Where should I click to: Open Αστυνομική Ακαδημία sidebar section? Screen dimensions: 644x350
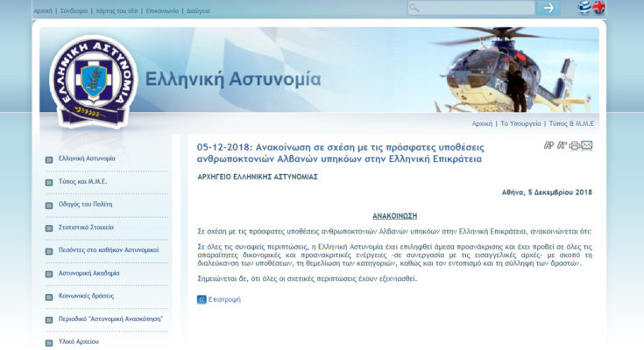88,272
